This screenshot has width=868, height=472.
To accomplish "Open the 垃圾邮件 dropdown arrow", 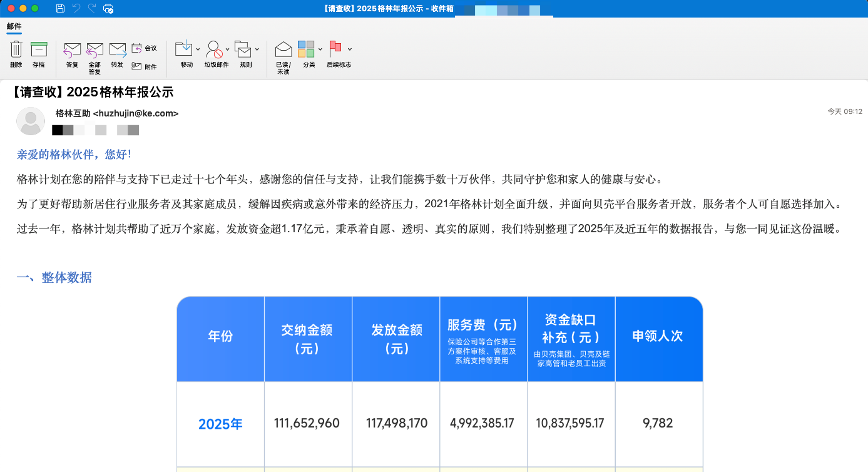I will [228, 49].
